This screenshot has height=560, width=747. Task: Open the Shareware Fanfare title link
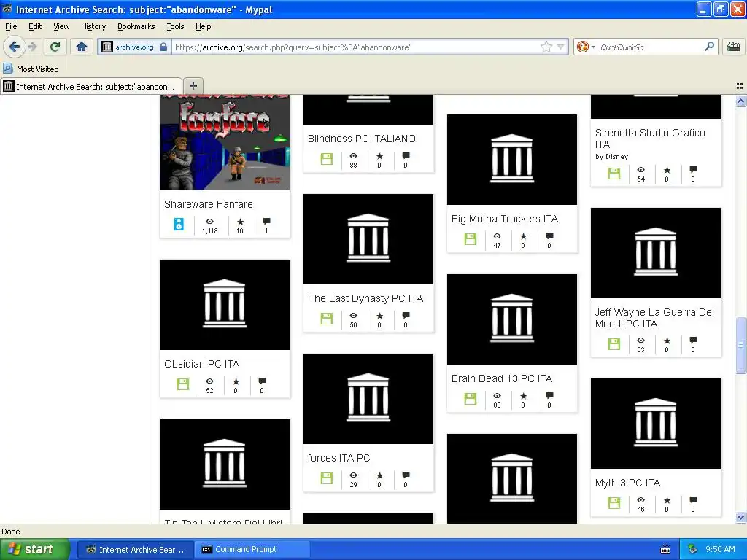pos(208,204)
